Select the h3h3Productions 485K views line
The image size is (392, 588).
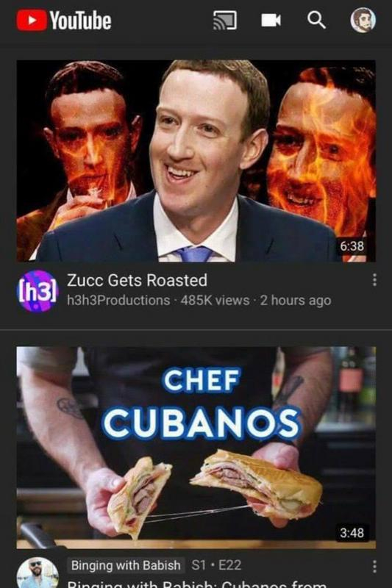click(199, 301)
